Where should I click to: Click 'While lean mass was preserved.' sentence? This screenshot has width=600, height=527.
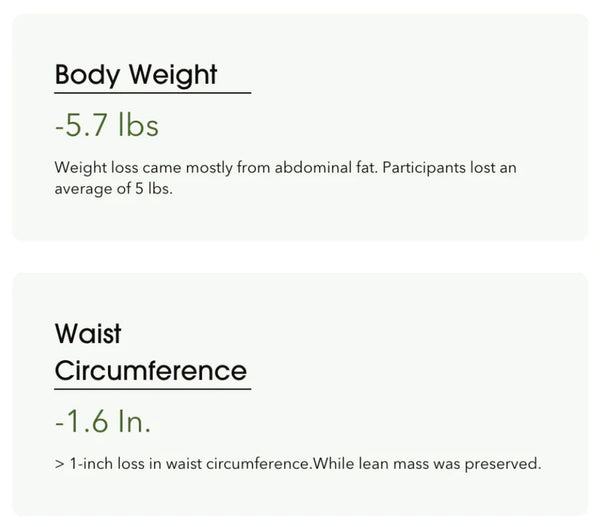427,464
